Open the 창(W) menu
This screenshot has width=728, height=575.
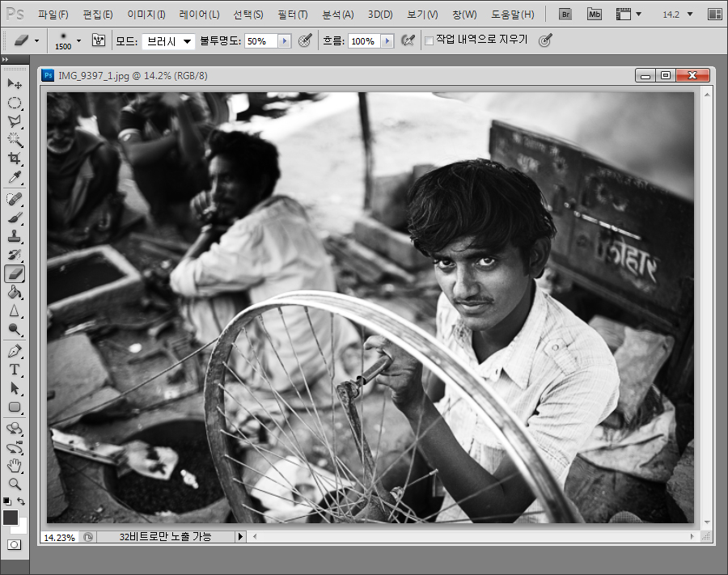click(464, 15)
